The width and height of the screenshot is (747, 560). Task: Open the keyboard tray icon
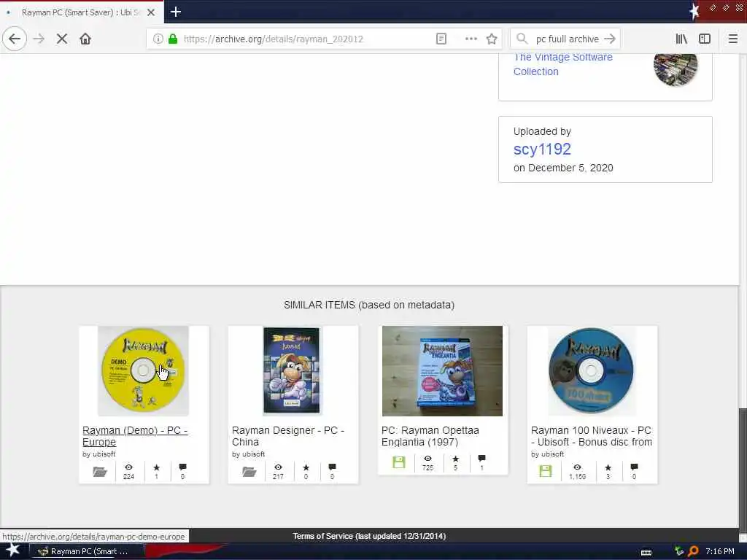[x=646, y=552]
